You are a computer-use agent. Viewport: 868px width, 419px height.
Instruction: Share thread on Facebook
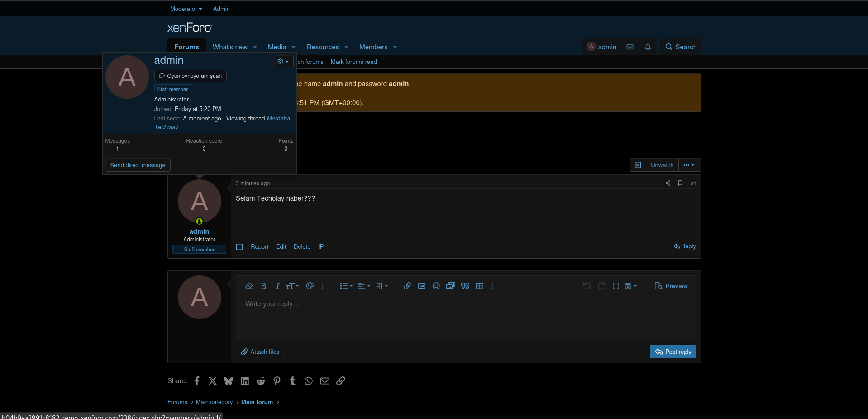[197, 381]
